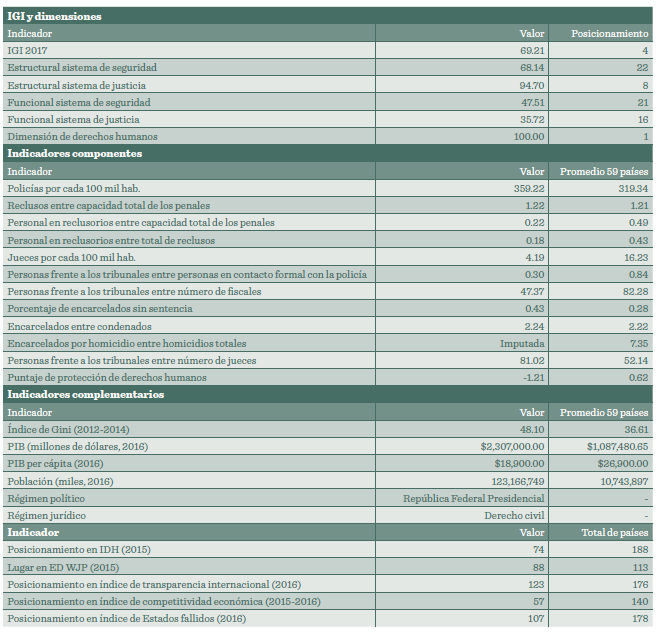Click 'Personas frente a los tribunales entre número de jueces'

[132, 360]
